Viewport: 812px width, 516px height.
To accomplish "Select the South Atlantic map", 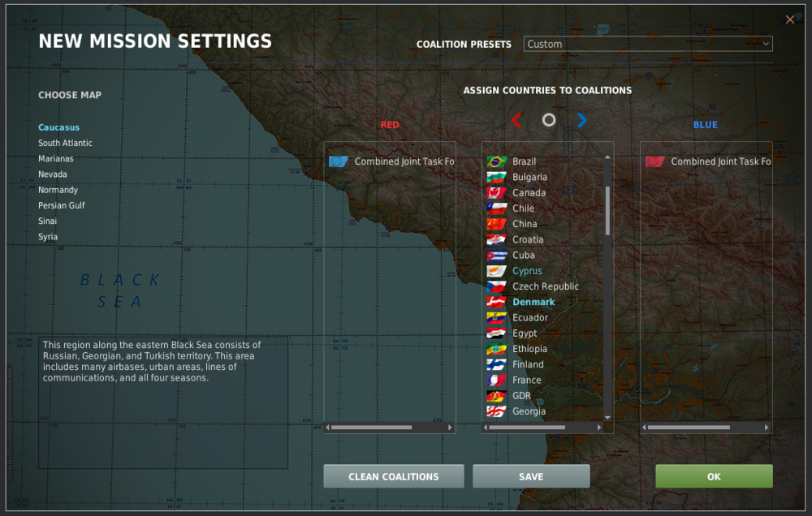I will pyautogui.click(x=65, y=143).
